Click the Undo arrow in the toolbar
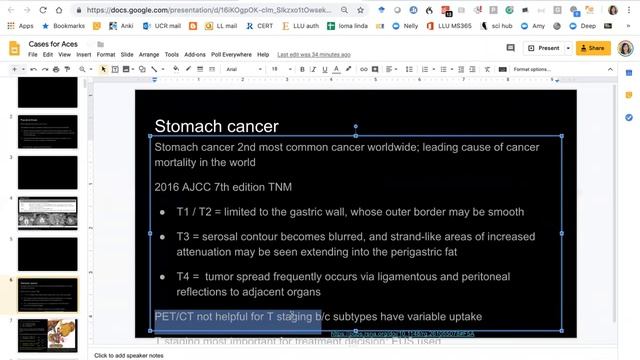Image resolution: width=640 pixels, height=360 pixels. tap(33, 69)
